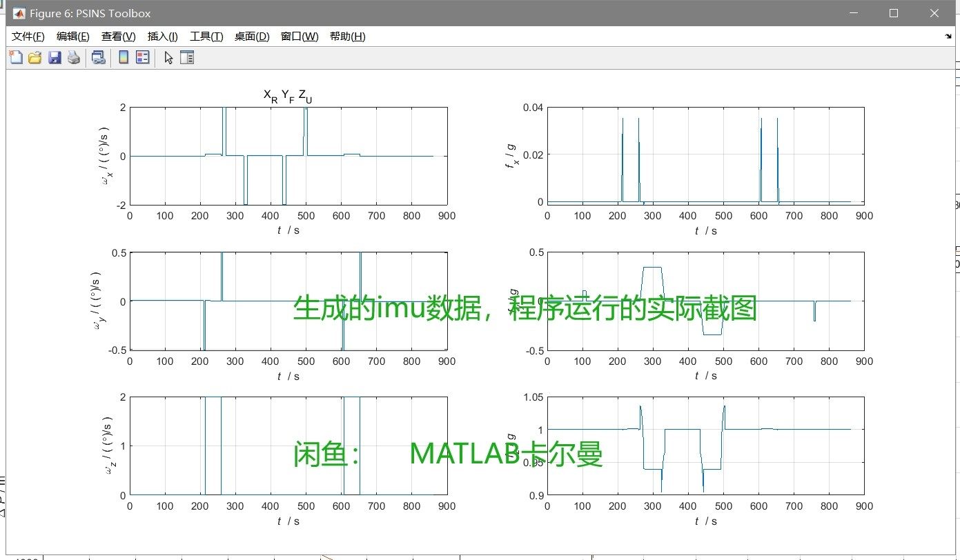Open the 窗口(W) menu
Viewport: 960px width, 560px height.
300,37
